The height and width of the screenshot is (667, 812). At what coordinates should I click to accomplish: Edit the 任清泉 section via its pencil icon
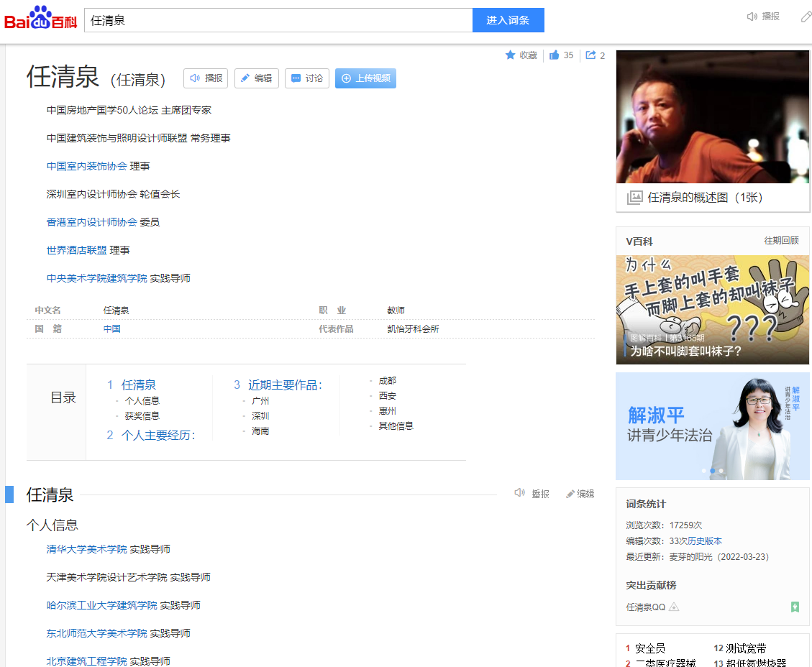click(x=570, y=494)
